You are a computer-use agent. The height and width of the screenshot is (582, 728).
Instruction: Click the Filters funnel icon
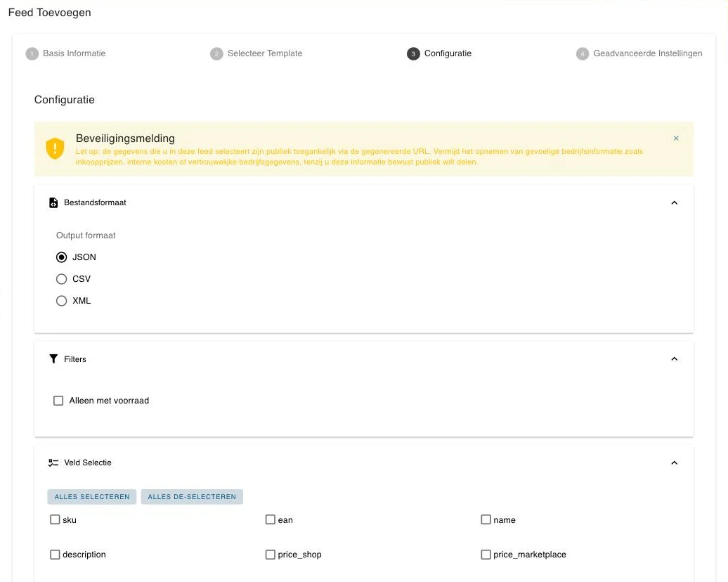click(53, 358)
